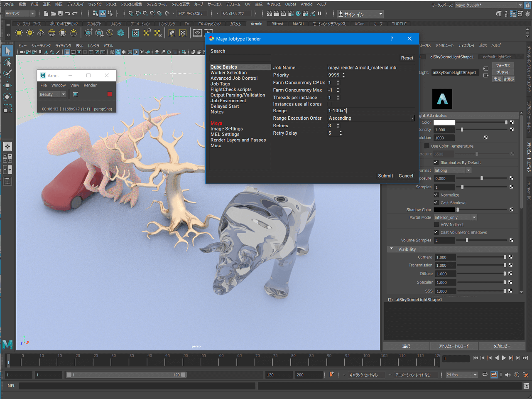Toggle the AOV Indirect checkbox
Image resolution: width=532 pixels, height=399 pixels.
tap(436, 225)
